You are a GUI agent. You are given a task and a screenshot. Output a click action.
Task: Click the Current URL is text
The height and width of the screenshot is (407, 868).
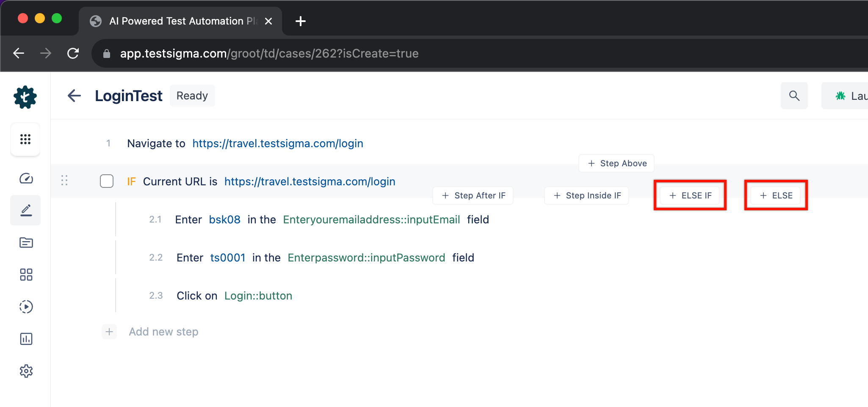[180, 181]
